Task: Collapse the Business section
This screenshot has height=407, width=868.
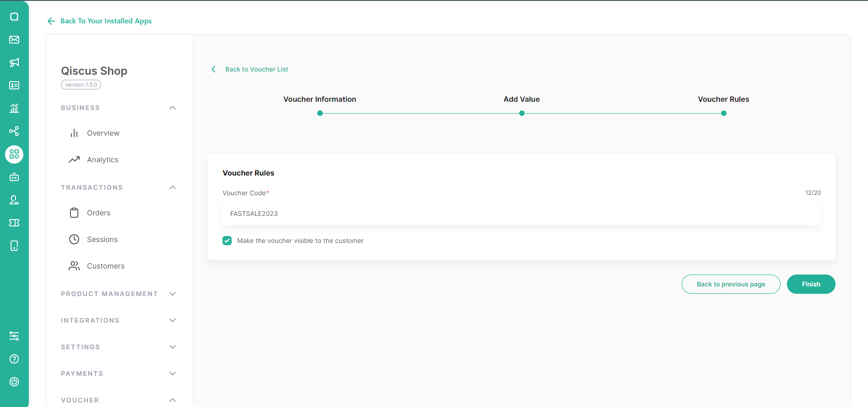Action: click(172, 108)
